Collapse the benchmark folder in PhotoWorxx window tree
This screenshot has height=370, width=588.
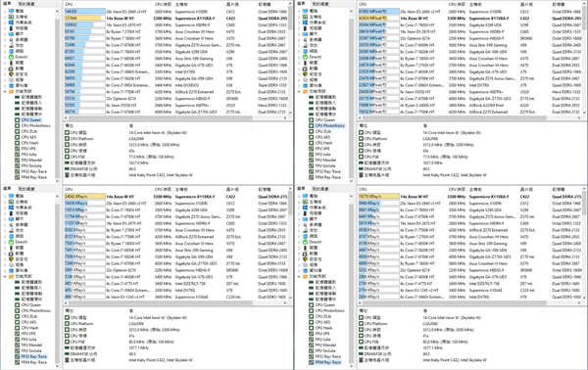click(x=299, y=91)
